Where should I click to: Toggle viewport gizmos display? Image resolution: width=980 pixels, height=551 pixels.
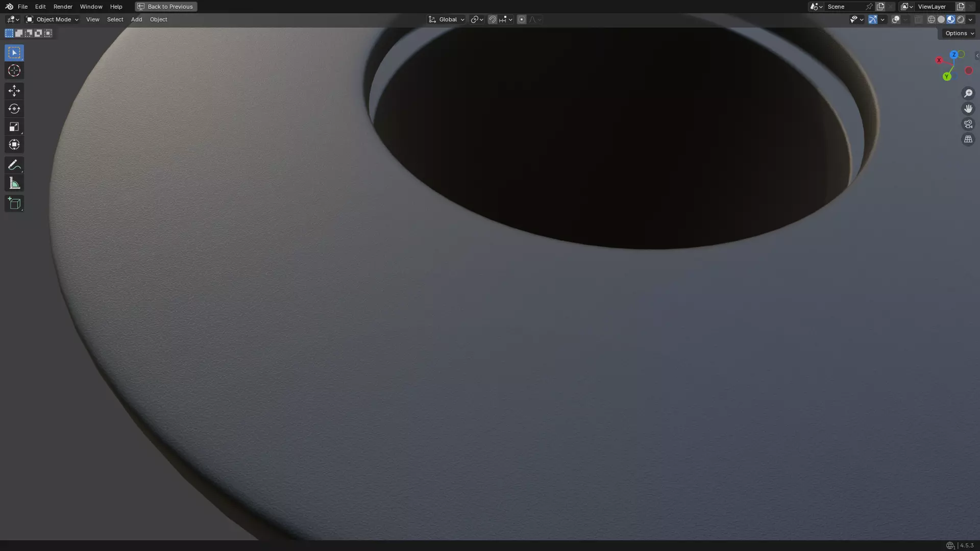click(x=873, y=19)
